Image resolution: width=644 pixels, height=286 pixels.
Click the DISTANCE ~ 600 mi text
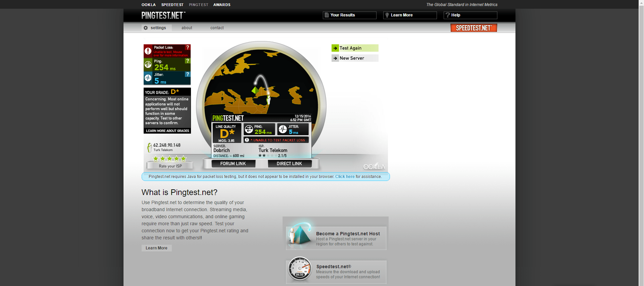(229, 156)
